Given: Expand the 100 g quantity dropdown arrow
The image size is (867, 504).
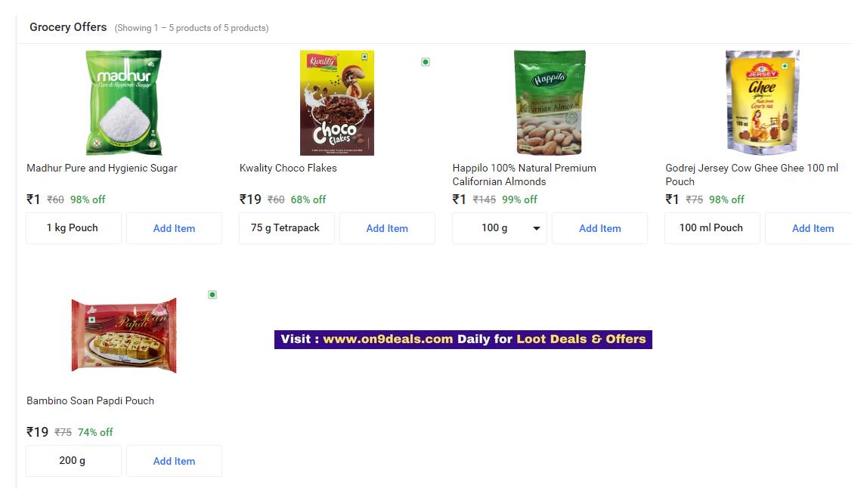Looking at the screenshot, I should pyautogui.click(x=536, y=228).
